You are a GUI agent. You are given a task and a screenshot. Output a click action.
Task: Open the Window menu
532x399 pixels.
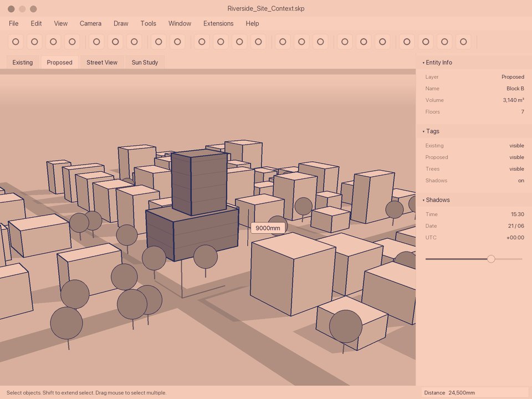pyautogui.click(x=180, y=23)
